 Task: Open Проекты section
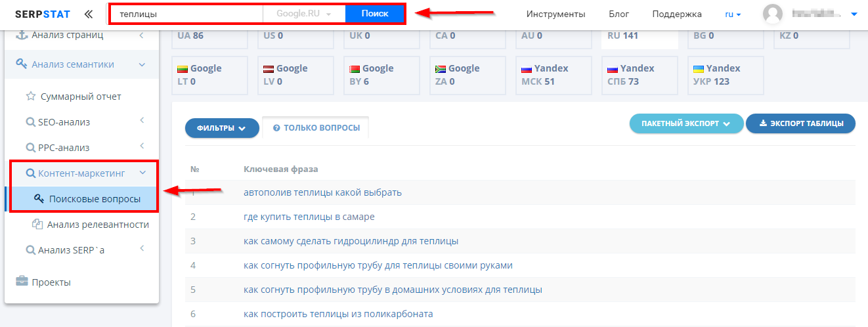[x=51, y=282]
